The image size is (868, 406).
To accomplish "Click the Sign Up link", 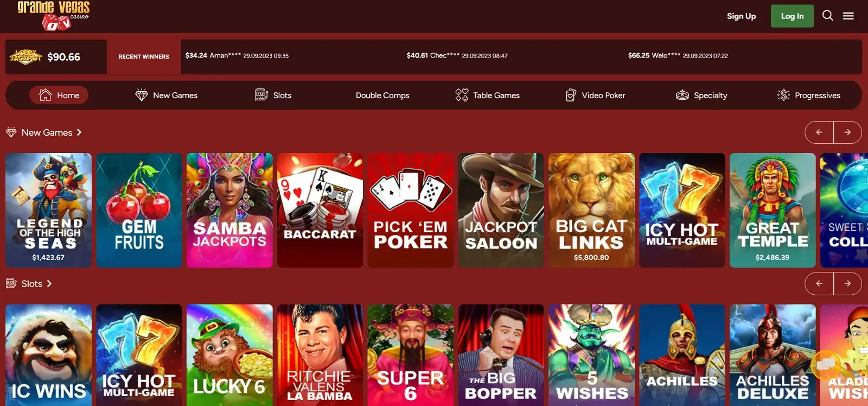I will click(x=741, y=16).
